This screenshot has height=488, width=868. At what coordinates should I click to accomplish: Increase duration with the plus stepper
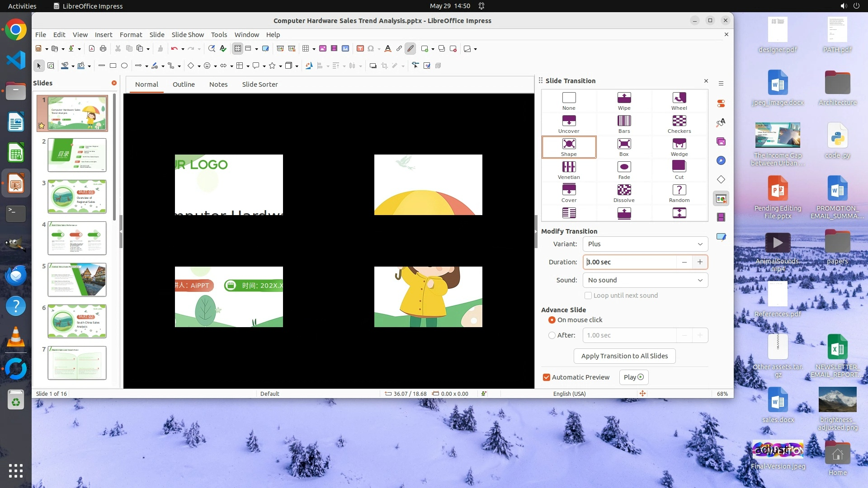700,262
